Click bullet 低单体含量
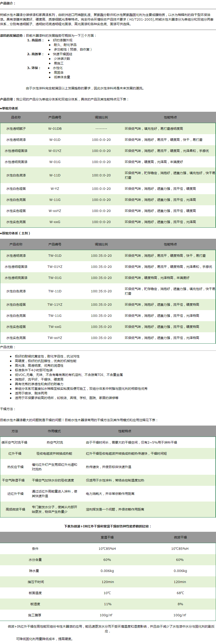The image size is (216, 644). point(62,77)
